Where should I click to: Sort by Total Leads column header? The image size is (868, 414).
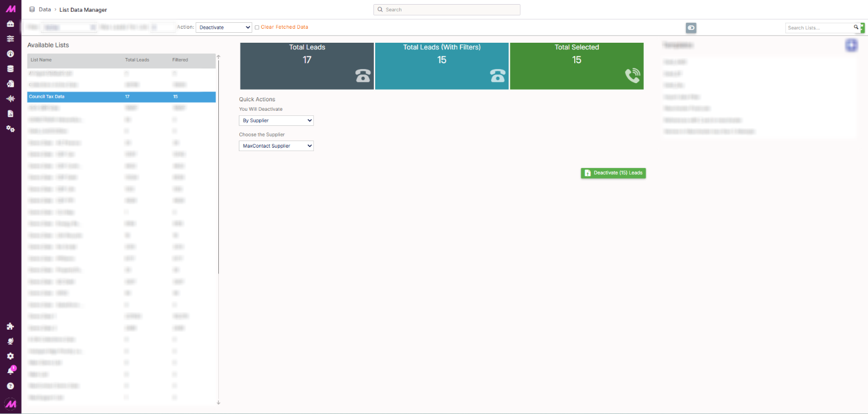click(137, 60)
